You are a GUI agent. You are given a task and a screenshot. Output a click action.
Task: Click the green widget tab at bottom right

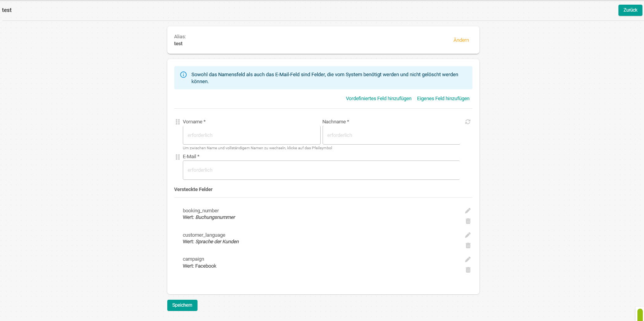tap(640, 314)
